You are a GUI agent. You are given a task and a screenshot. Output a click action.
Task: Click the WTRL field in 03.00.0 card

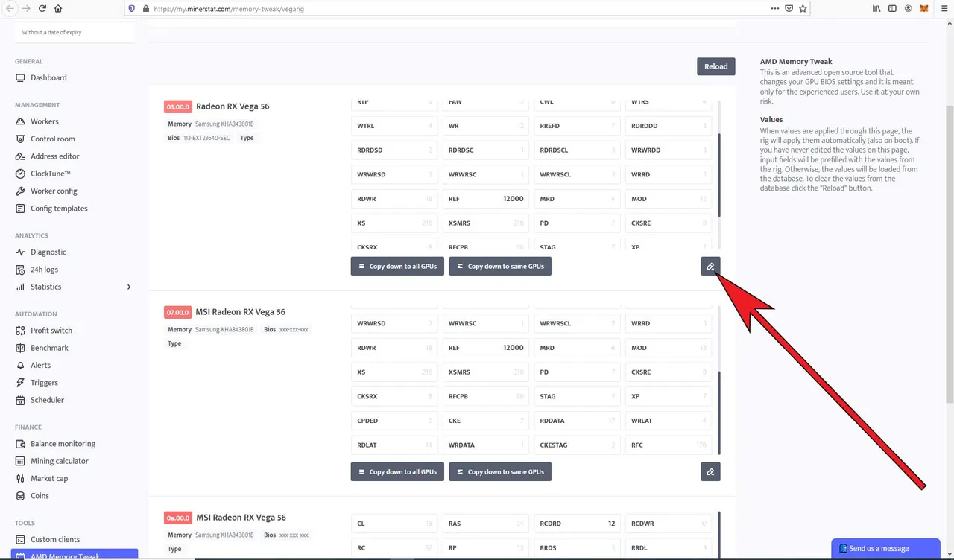[394, 126]
